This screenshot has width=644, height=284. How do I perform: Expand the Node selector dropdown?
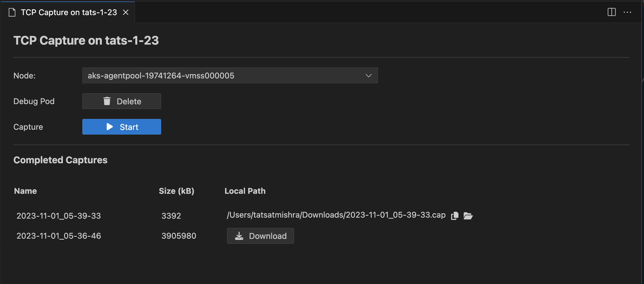(x=368, y=76)
